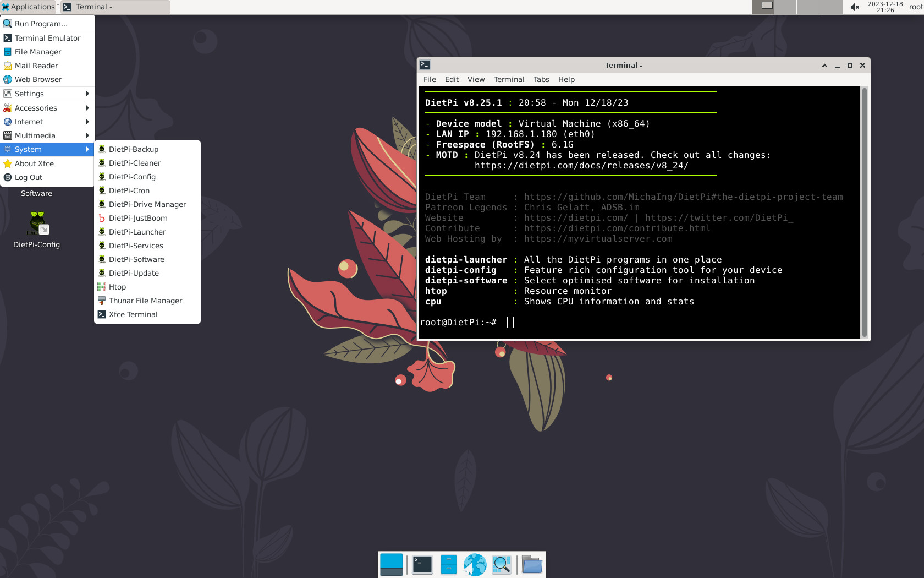Switch to first workspace in pager
The width and height of the screenshot is (924, 578).
tap(763, 7)
